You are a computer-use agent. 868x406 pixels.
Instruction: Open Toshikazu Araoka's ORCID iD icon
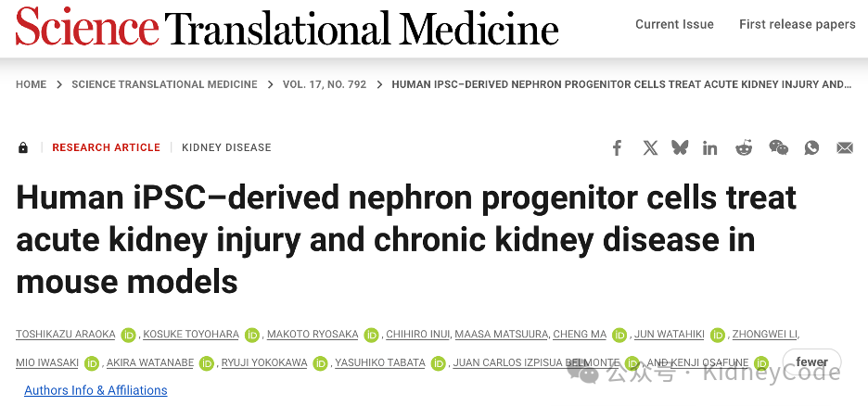(x=128, y=335)
